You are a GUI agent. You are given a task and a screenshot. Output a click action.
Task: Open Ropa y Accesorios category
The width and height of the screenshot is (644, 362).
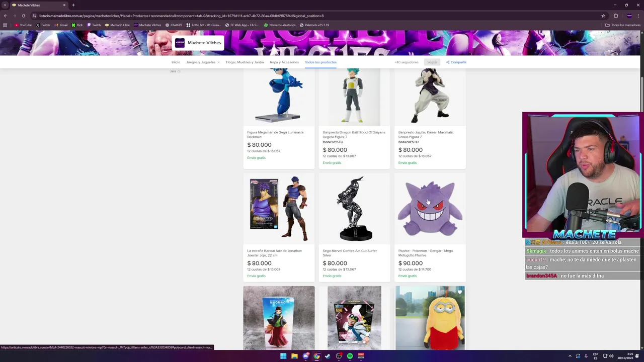pos(284,62)
